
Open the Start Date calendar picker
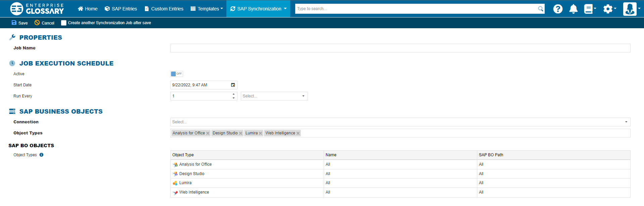233,85
